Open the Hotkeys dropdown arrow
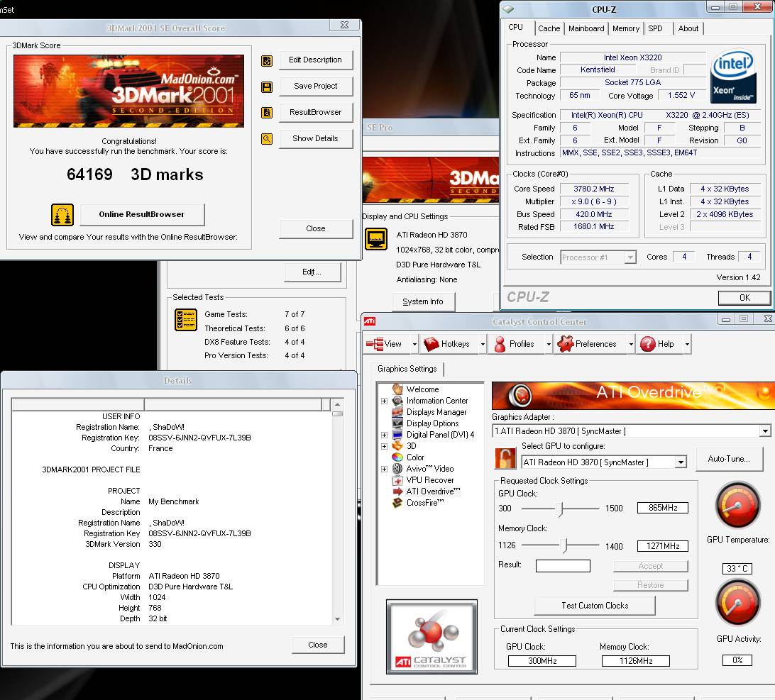775x700 pixels. (x=483, y=344)
